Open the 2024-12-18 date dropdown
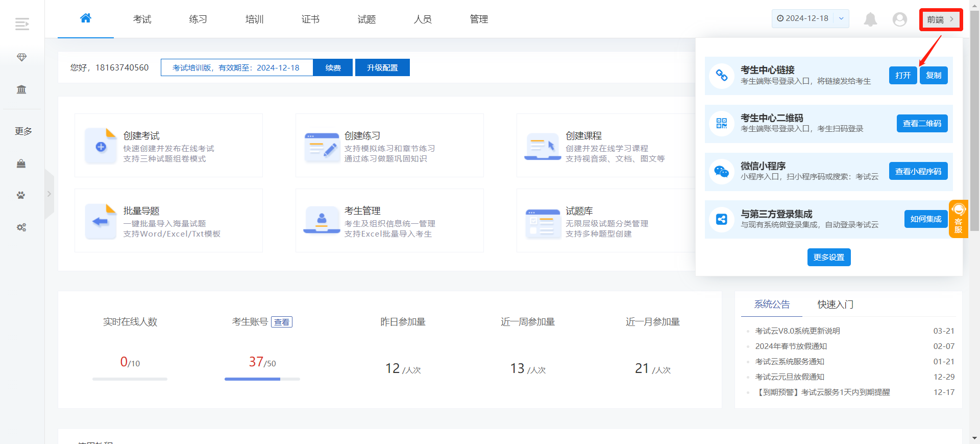Image resolution: width=980 pixels, height=444 pixels. (810, 18)
